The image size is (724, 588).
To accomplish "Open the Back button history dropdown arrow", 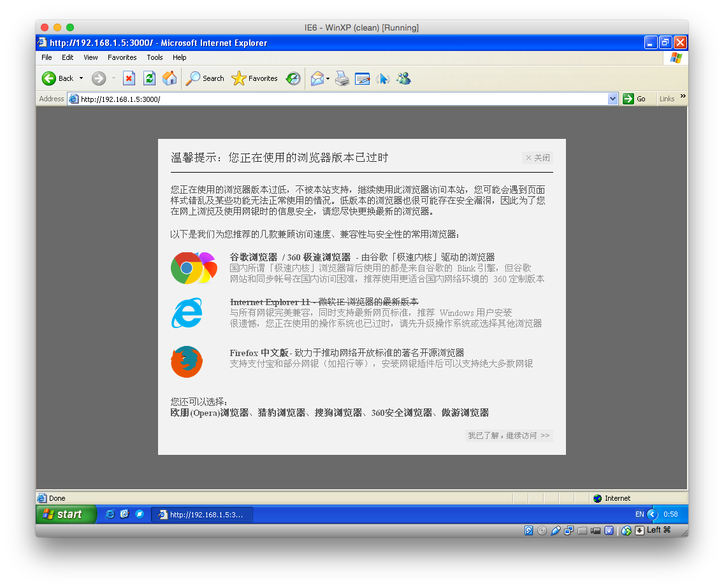I will pyautogui.click(x=81, y=78).
